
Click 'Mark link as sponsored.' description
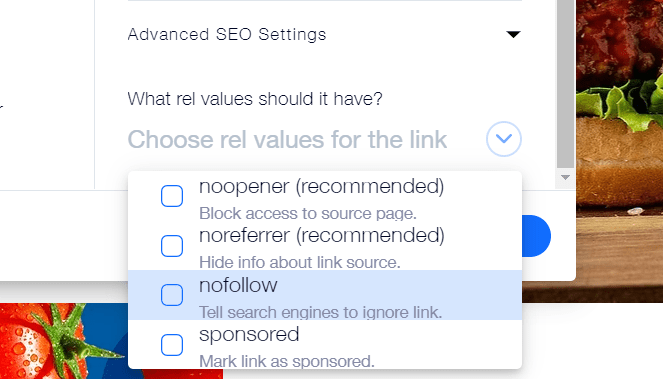287,361
